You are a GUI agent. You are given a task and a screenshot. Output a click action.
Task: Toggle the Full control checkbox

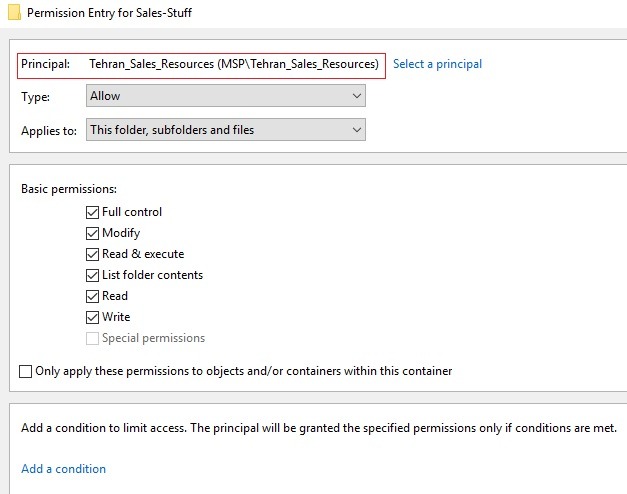coord(92,212)
